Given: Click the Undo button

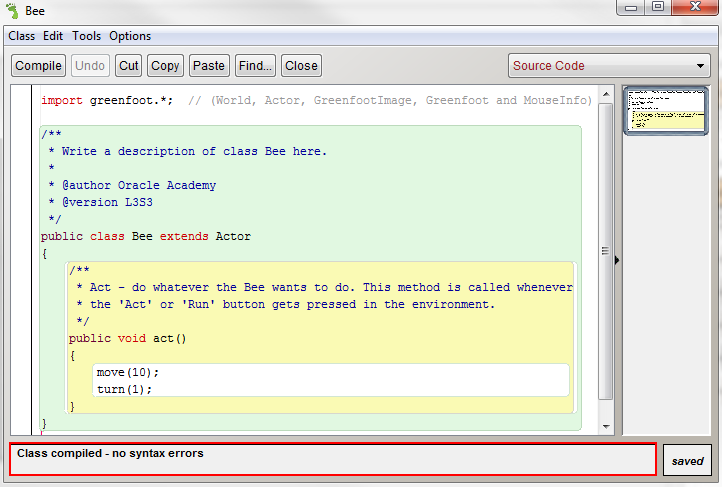Looking at the screenshot, I should pyautogui.click(x=90, y=66).
